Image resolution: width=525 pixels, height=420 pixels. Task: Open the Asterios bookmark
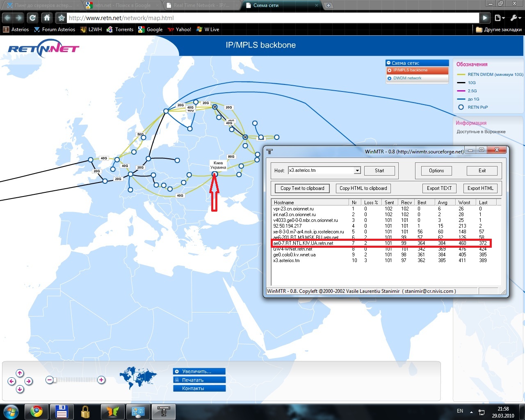point(16,30)
